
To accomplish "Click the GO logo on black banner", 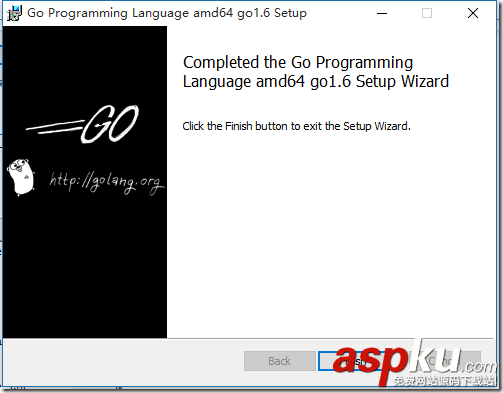I will [83, 124].
